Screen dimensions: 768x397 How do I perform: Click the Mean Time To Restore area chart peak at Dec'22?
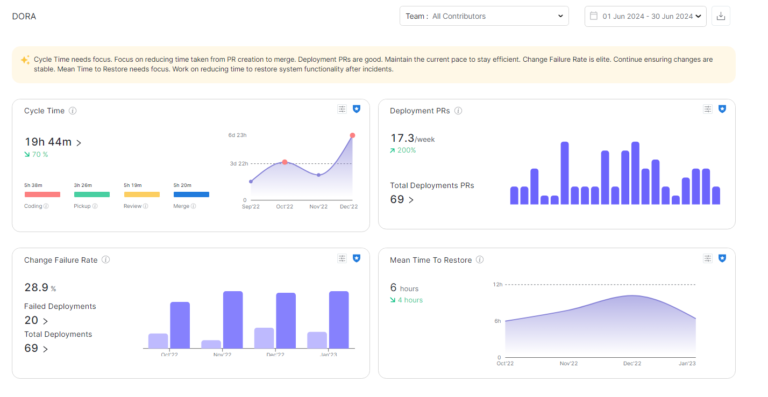632,296
